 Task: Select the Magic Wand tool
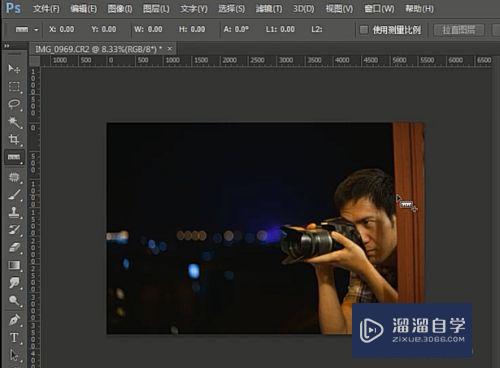point(14,122)
